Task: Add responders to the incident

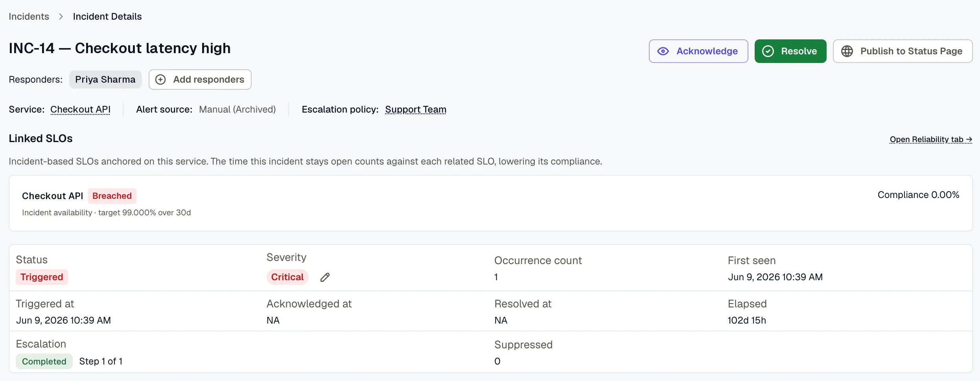Action: pyautogui.click(x=200, y=80)
